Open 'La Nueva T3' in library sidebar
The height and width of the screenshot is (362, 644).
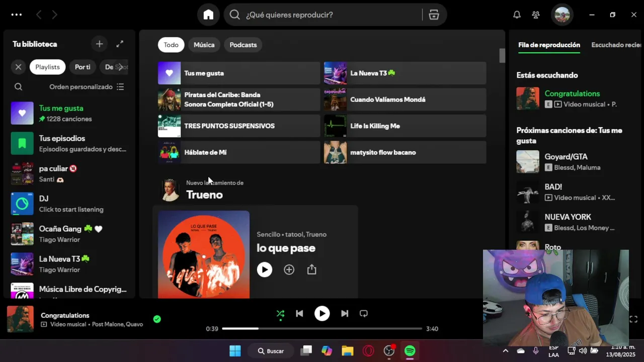click(x=69, y=264)
